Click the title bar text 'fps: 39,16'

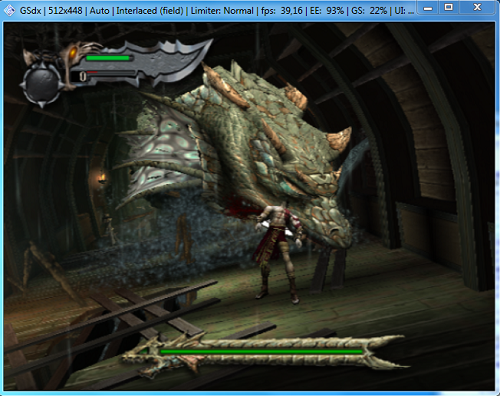(282, 11)
